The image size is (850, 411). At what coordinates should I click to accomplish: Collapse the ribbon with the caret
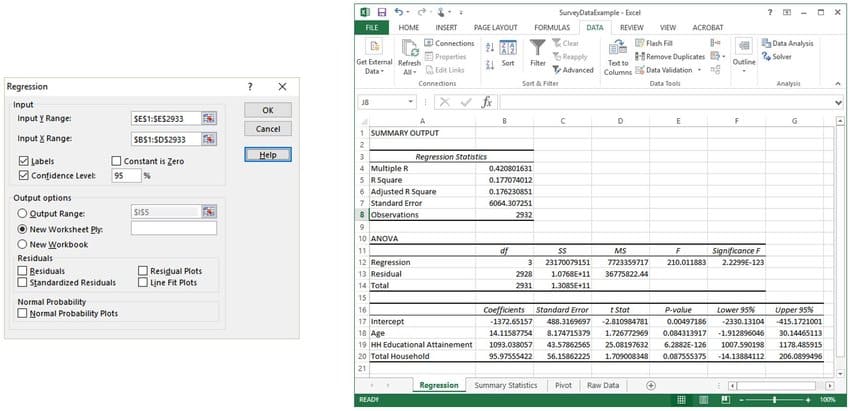(x=837, y=84)
